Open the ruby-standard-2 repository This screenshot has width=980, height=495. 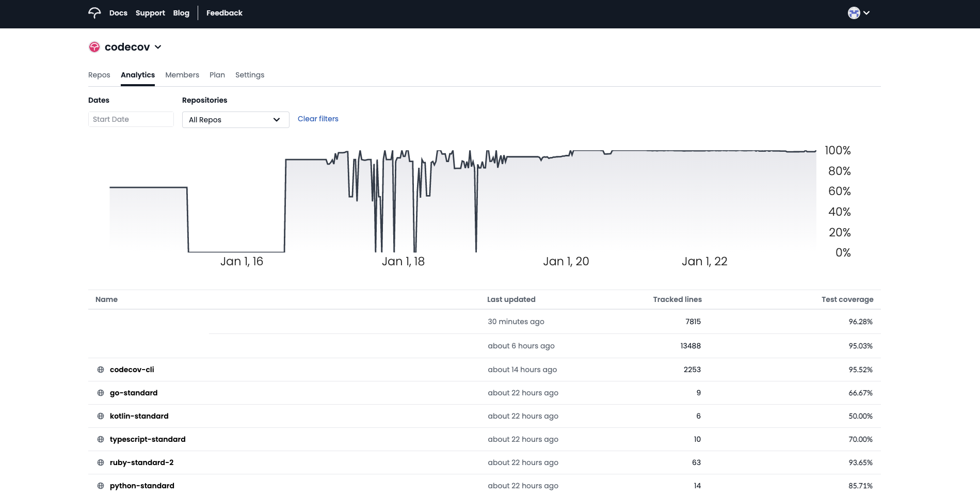click(x=142, y=462)
